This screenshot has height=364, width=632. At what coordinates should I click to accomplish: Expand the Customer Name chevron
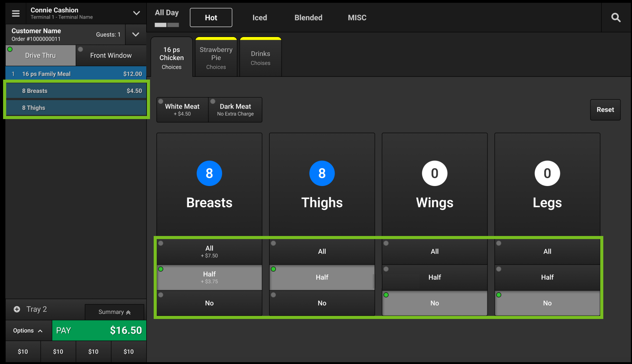[x=135, y=35]
